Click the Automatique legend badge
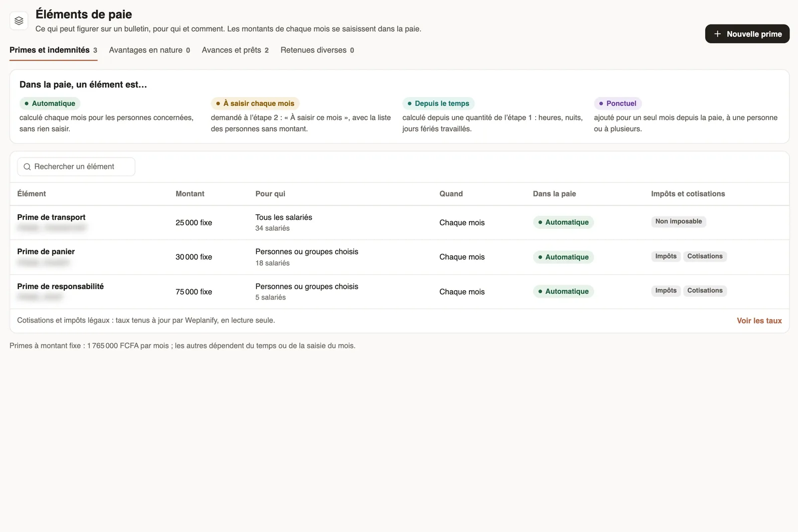Image resolution: width=798 pixels, height=532 pixels. click(x=50, y=104)
